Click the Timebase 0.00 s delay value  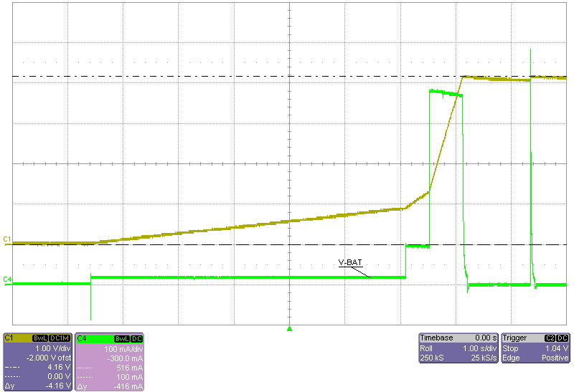(486, 338)
